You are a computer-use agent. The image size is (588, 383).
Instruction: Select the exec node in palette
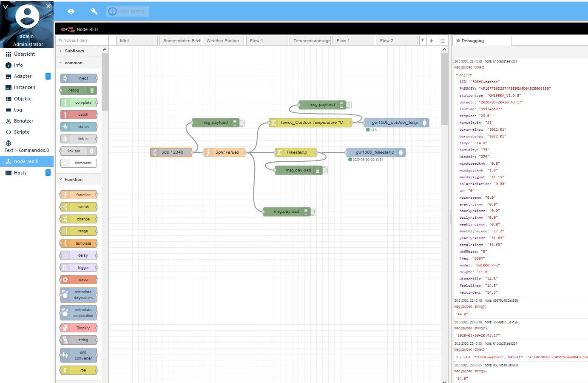[79, 280]
